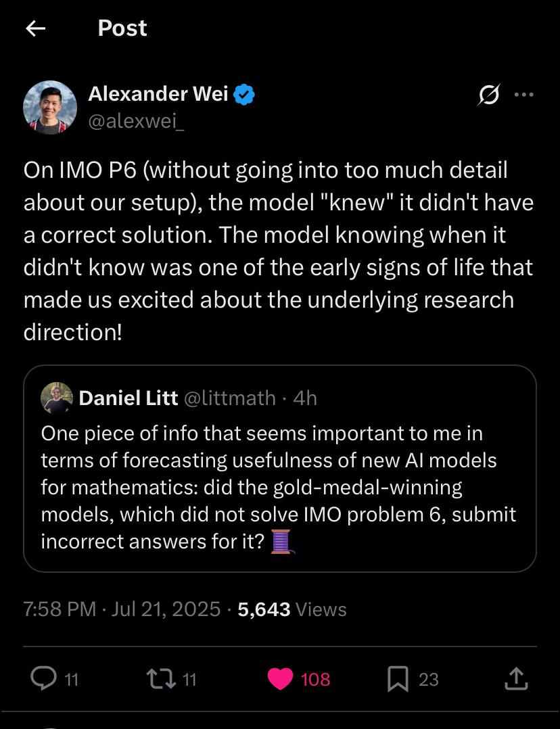560x729 pixels.
Task: Open Daniel Litt's quoted avatar
Action: pos(57,398)
